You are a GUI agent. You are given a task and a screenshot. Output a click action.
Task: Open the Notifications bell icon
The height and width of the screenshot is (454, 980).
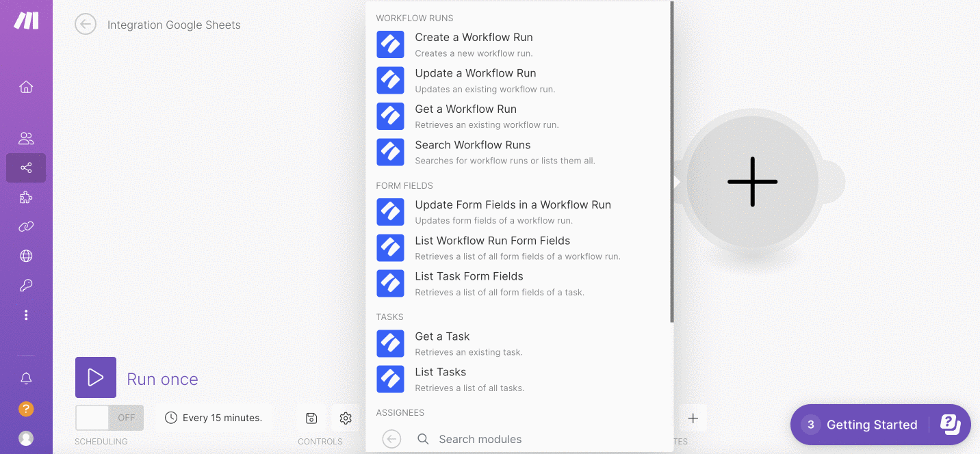[26, 378]
